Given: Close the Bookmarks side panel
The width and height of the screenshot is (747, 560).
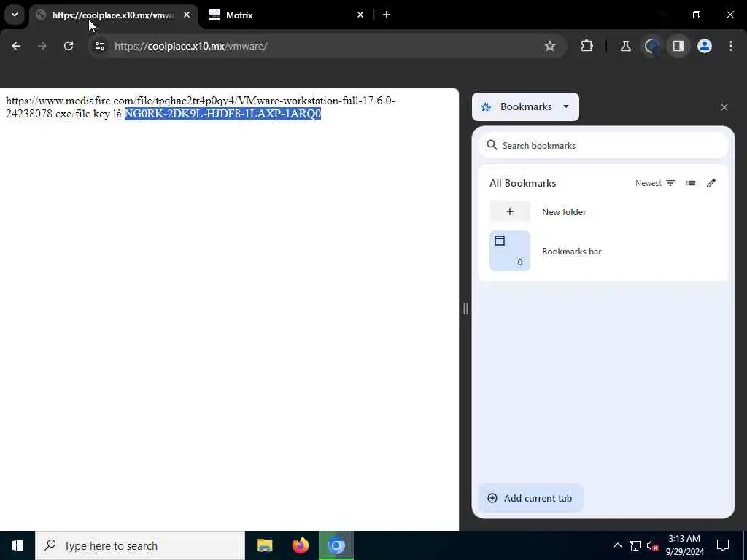Looking at the screenshot, I should tap(724, 107).
